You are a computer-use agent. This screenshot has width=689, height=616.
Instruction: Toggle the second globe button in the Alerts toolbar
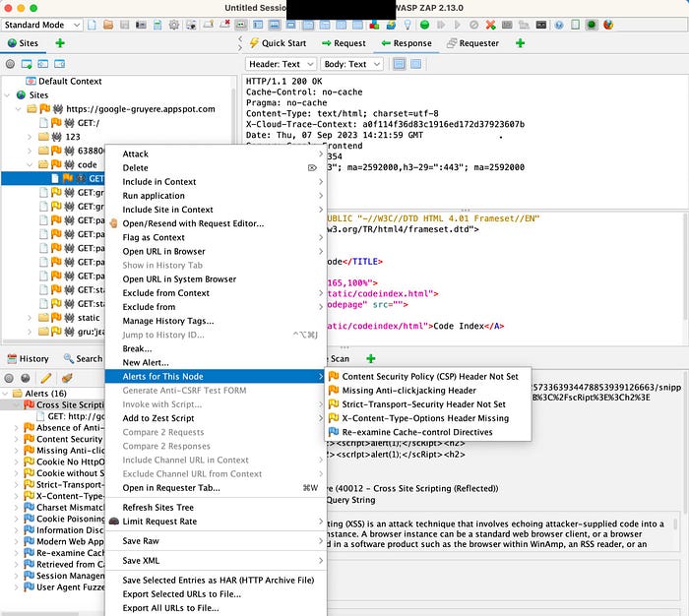(x=26, y=378)
